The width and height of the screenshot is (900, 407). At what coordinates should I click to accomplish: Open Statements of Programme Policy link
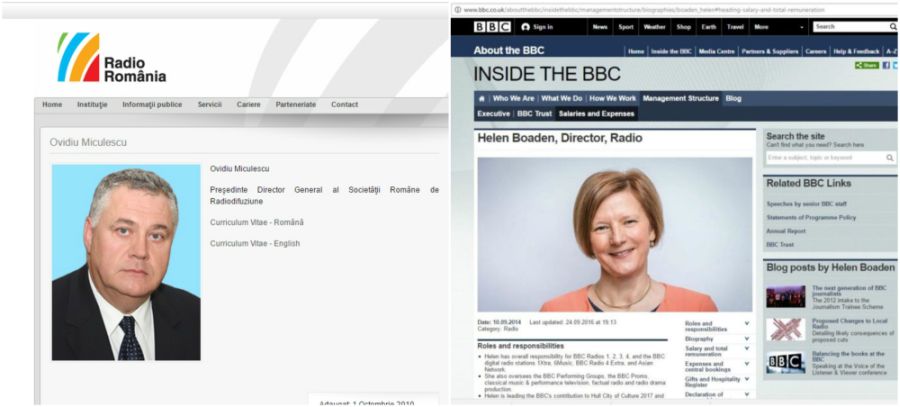point(811,218)
